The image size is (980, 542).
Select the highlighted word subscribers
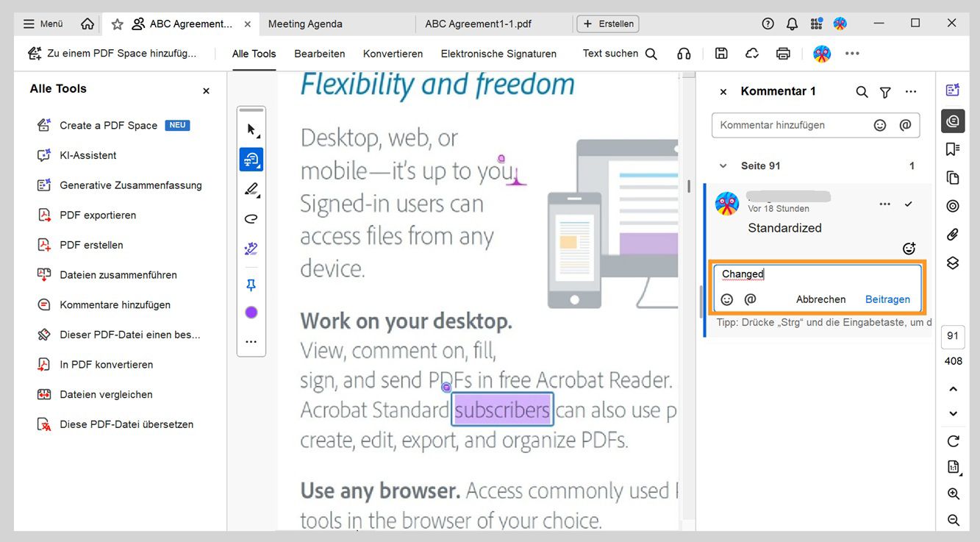coord(502,410)
